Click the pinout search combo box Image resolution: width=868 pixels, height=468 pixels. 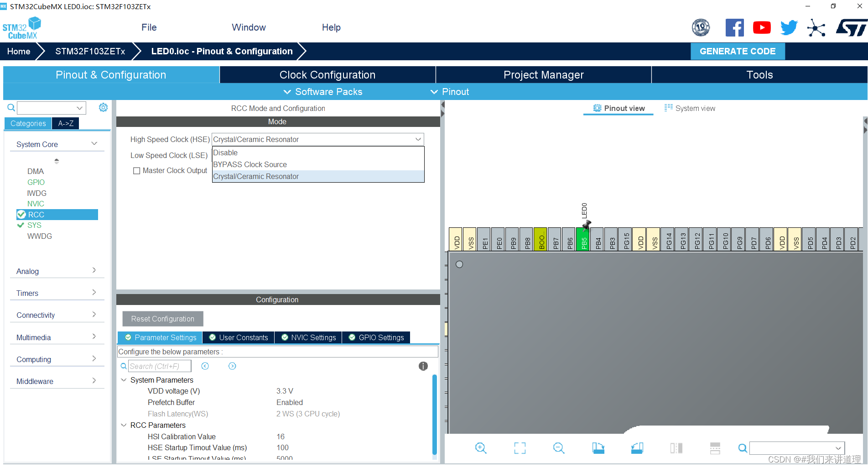(797, 448)
